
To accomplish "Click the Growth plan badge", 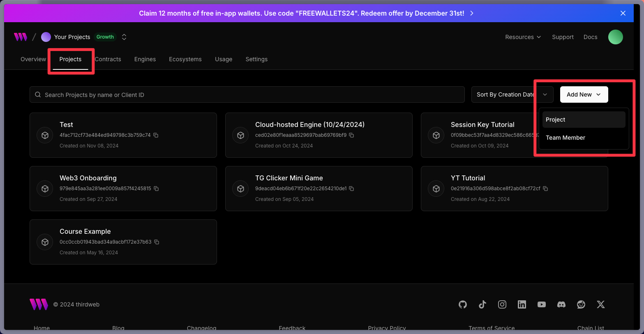I will (x=105, y=37).
